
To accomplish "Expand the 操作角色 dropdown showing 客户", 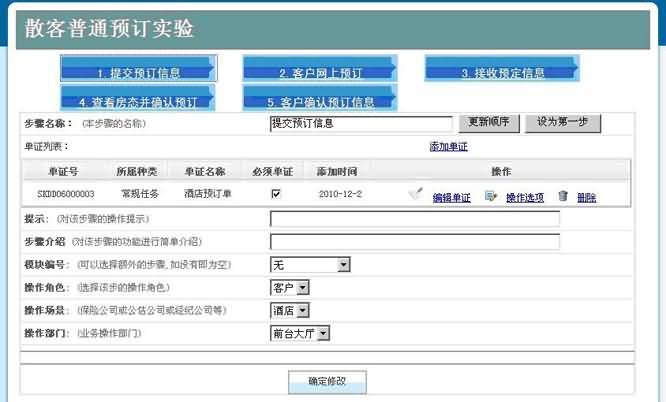I will click(290, 287).
